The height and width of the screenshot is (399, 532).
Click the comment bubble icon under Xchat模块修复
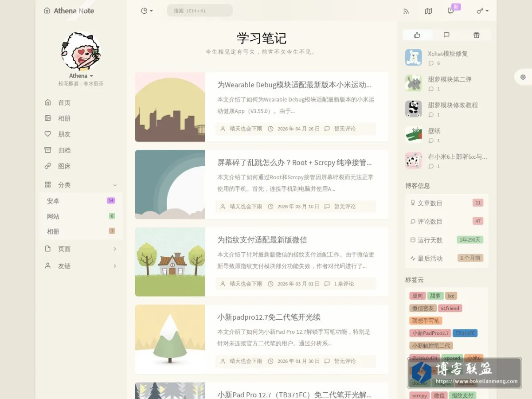click(431, 63)
